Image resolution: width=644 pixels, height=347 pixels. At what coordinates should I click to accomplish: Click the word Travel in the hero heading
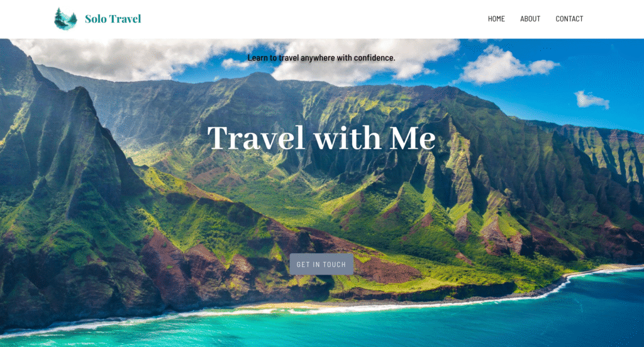(257, 138)
